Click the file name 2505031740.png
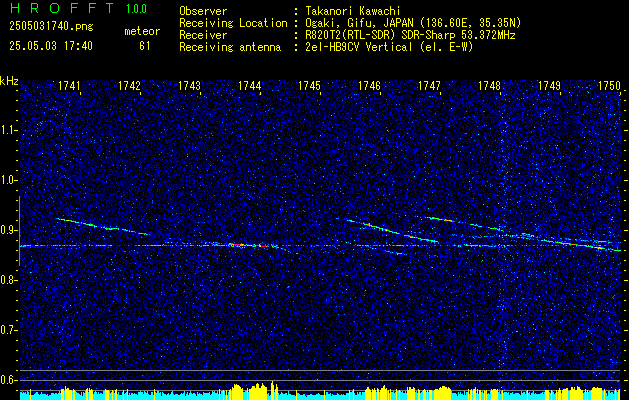The width and height of the screenshot is (629, 400). point(51,27)
